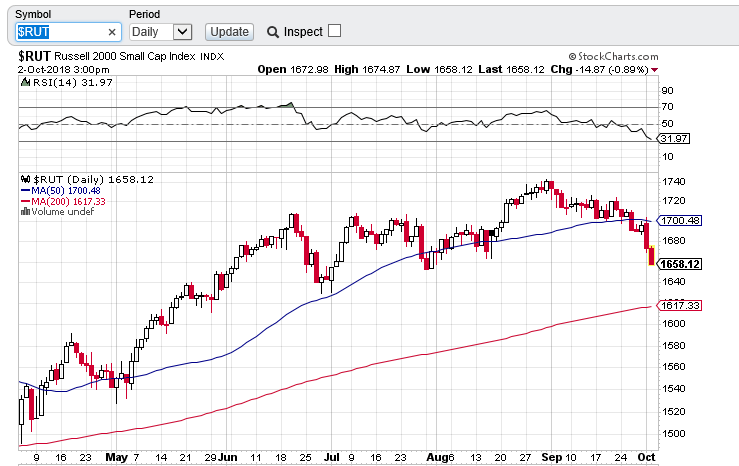The image size is (739, 466).
Task: Open the Period dropdown arrow
Action: pyautogui.click(x=182, y=32)
